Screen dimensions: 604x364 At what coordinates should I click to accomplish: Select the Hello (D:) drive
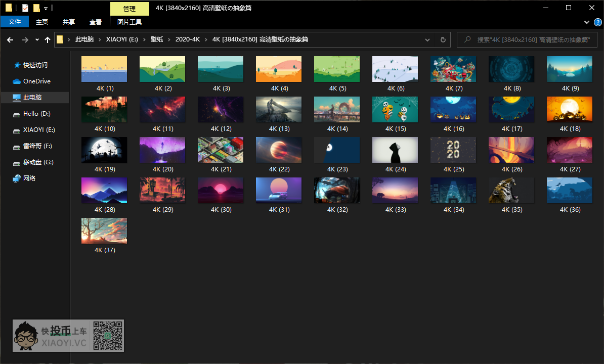click(x=36, y=114)
